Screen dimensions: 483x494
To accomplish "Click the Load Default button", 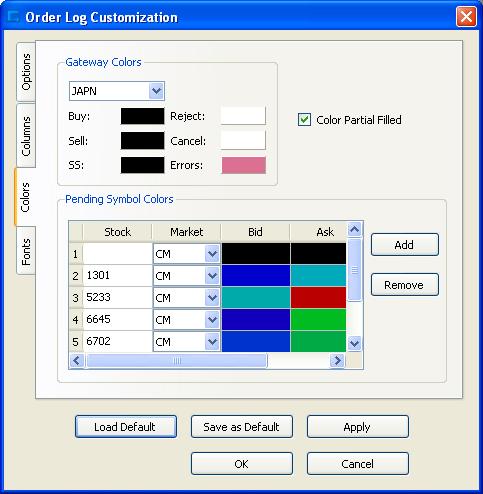I will [x=126, y=427].
